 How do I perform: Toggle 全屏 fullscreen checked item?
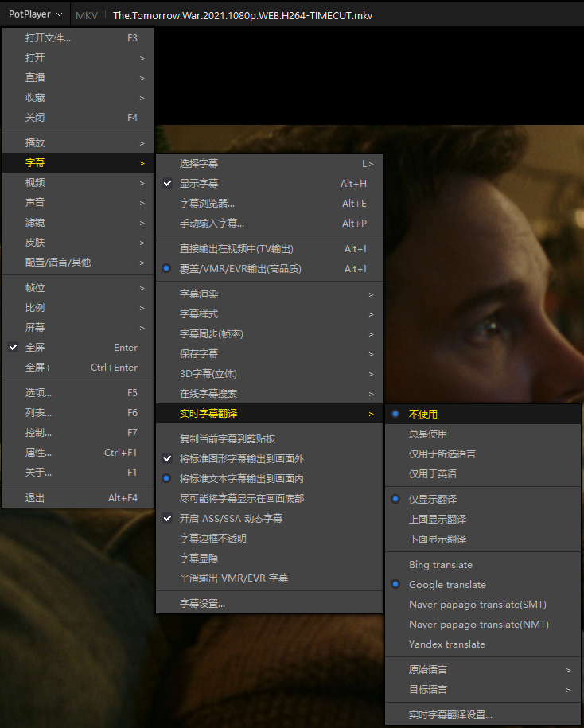pos(35,348)
